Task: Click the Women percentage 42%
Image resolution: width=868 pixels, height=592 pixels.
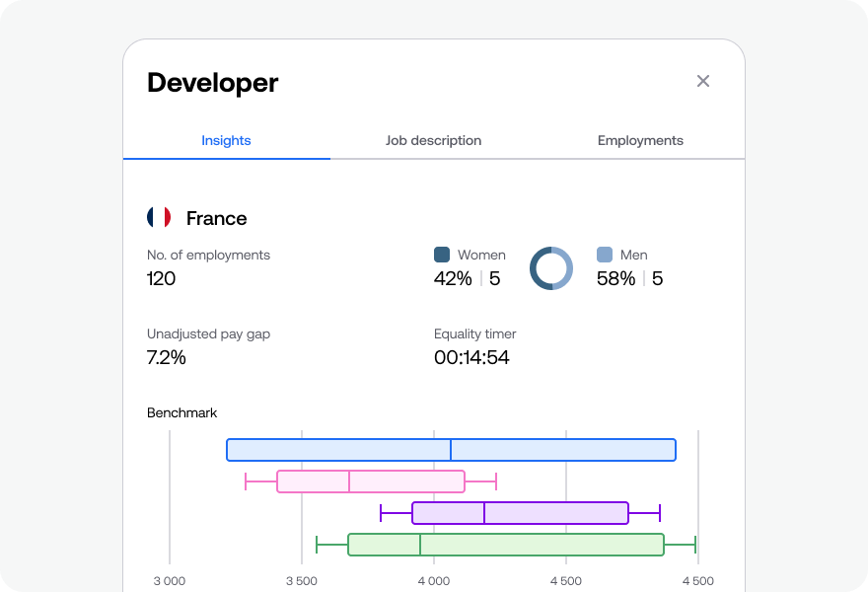Action: pyautogui.click(x=453, y=278)
